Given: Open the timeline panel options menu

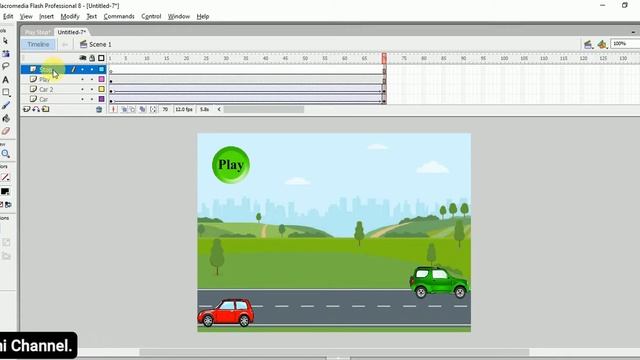Looking at the screenshot, I should tap(633, 32).
